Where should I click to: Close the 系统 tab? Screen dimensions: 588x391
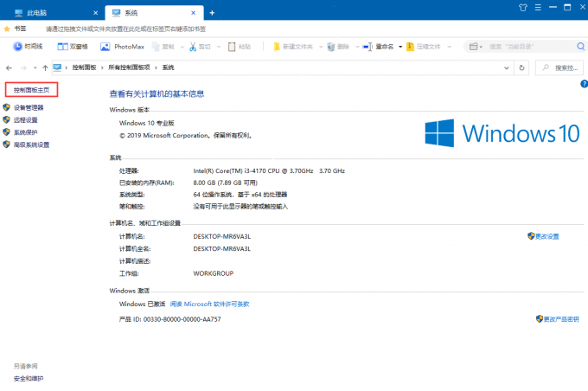click(x=193, y=13)
